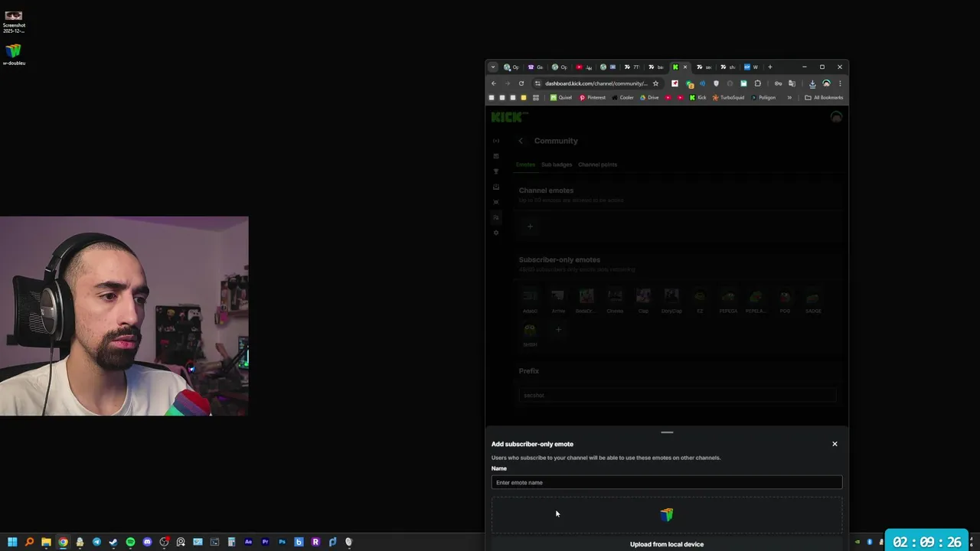The image size is (980, 551).
Task: Open terminal app from taskbar
Action: click(214, 542)
